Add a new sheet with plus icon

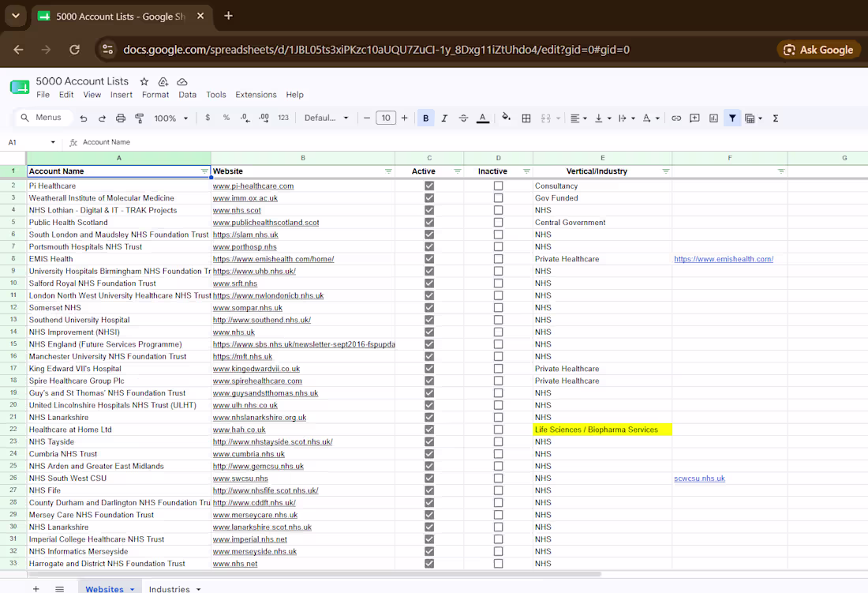pyautogui.click(x=36, y=588)
